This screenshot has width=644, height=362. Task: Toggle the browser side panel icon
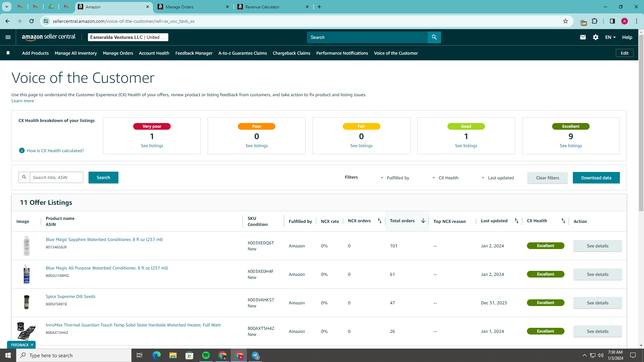612,21
